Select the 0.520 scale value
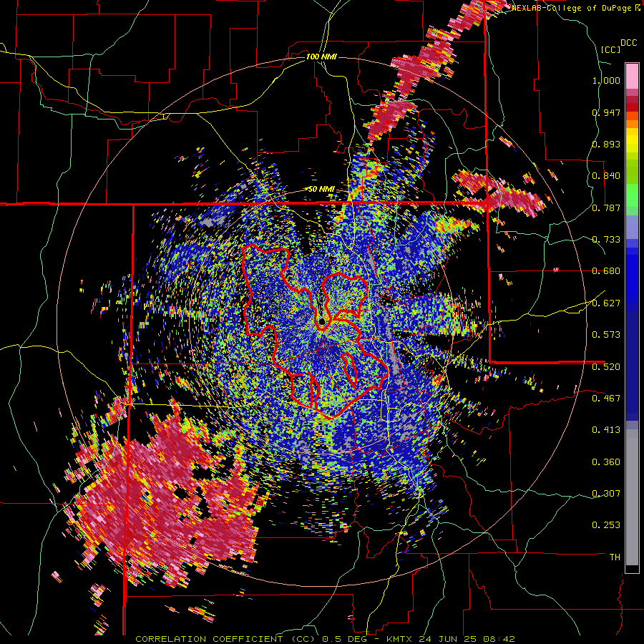The image size is (644, 644). [606, 366]
